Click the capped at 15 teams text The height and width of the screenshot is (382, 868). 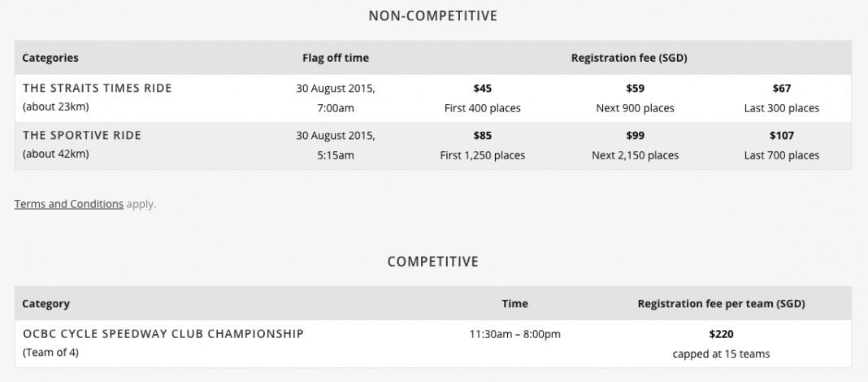point(722,354)
